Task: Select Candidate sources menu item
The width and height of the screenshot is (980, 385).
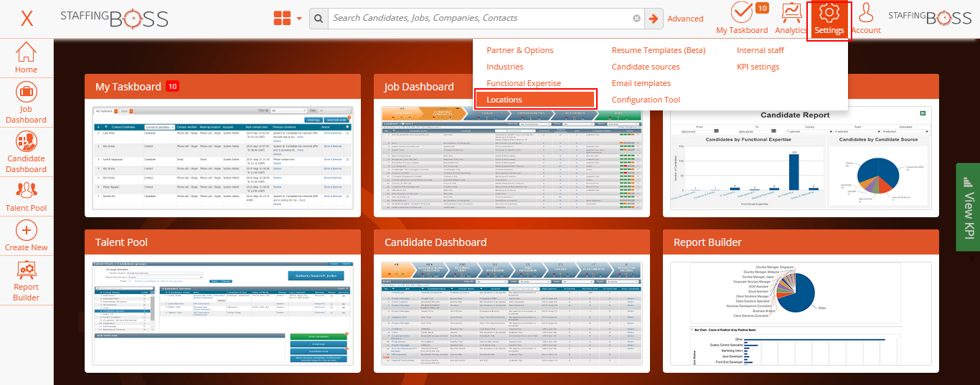Action: [646, 67]
